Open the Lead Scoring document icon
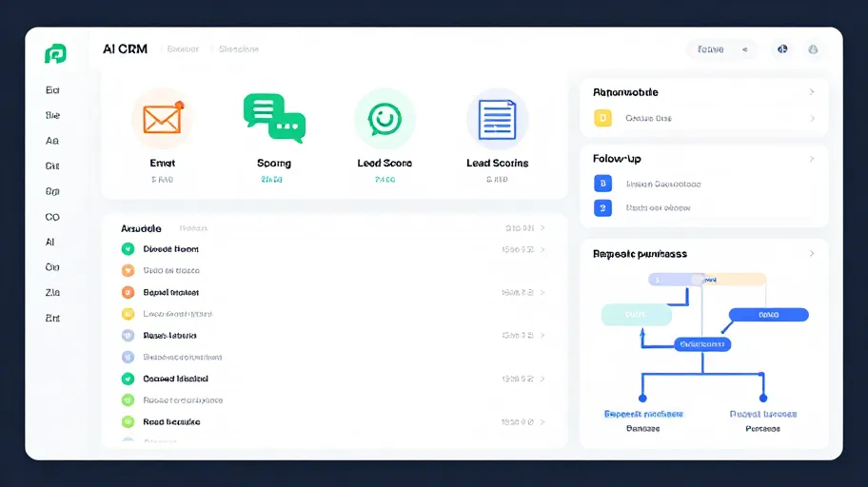Viewport: 868px width, 487px height. click(x=497, y=119)
